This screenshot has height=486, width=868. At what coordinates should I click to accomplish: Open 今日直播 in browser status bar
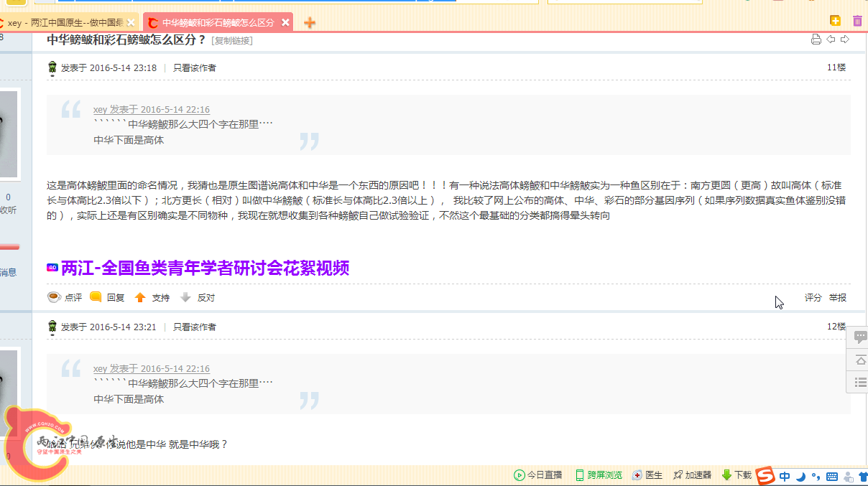click(537, 475)
